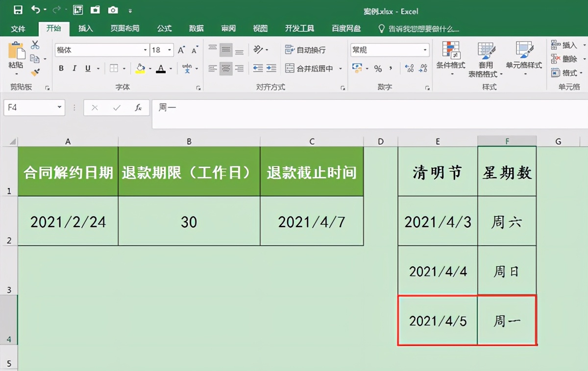
Task: Expand the Borders dropdown arrow
Action: coord(124,69)
